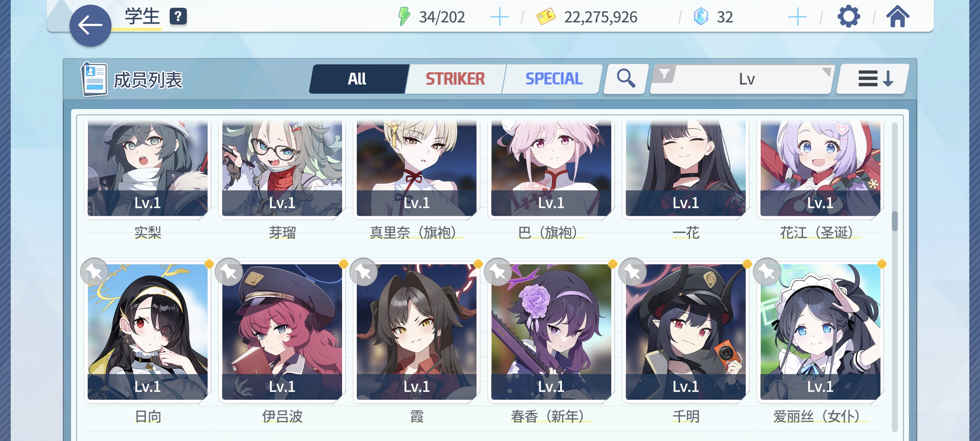This screenshot has width=980, height=441.
Task: Go back with the arrow button
Action: (90, 25)
